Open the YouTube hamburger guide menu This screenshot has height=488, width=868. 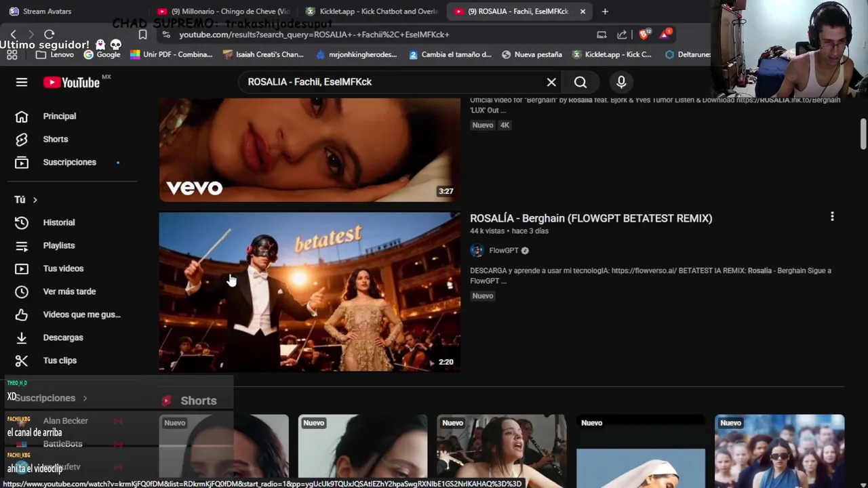(22, 82)
